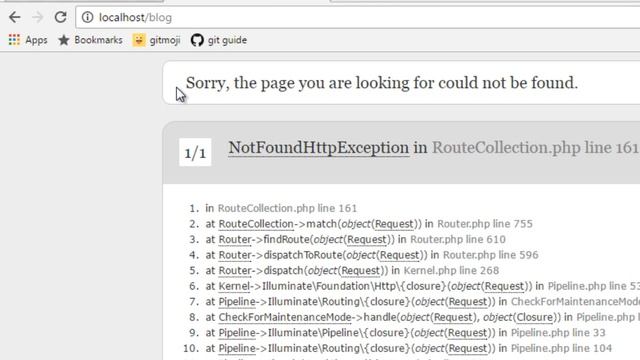Click 'RouteCollection.php line 161' in trace row 1
The height and width of the screenshot is (360, 640).
pos(287,208)
